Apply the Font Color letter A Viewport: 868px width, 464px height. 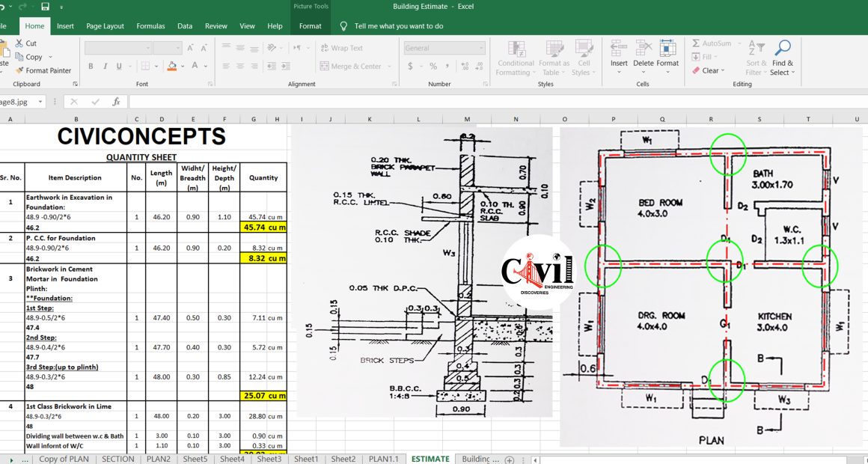pos(195,66)
